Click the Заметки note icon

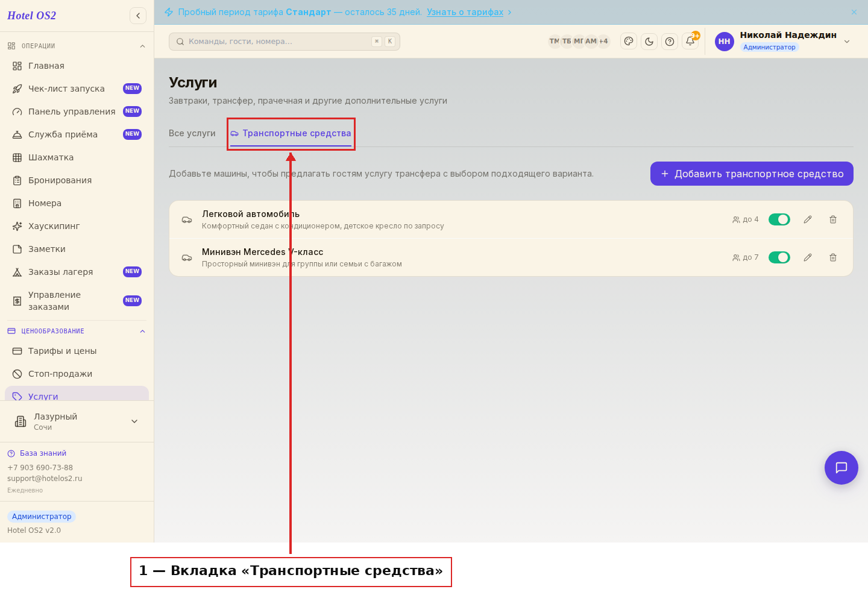(x=17, y=249)
